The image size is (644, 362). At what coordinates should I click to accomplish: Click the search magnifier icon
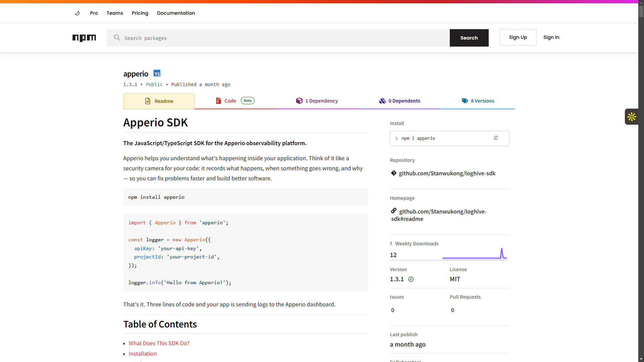[x=117, y=38]
